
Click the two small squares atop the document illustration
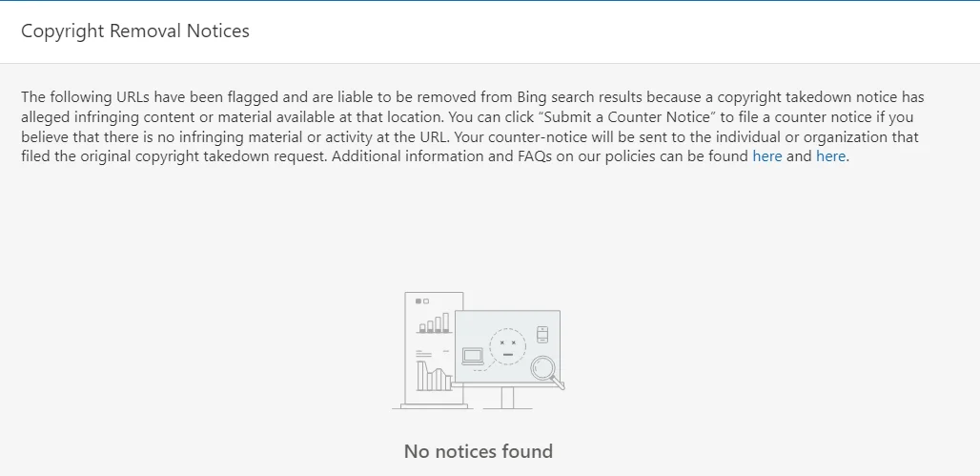[x=422, y=301]
